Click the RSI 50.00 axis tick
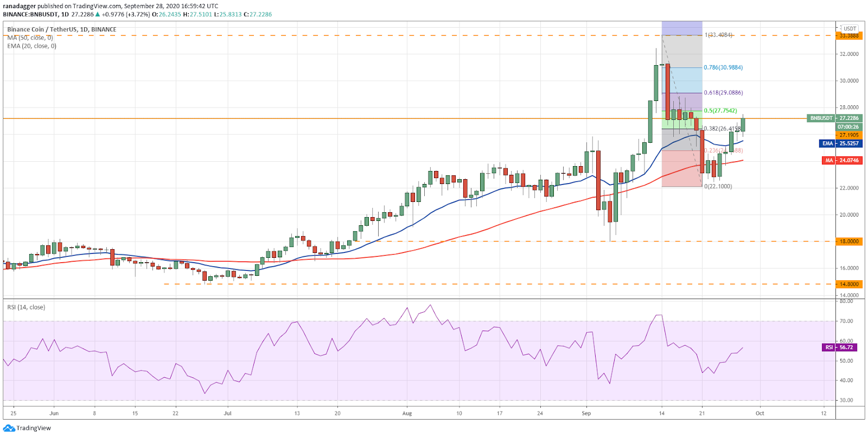The height and width of the screenshot is (437, 868). coord(846,361)
